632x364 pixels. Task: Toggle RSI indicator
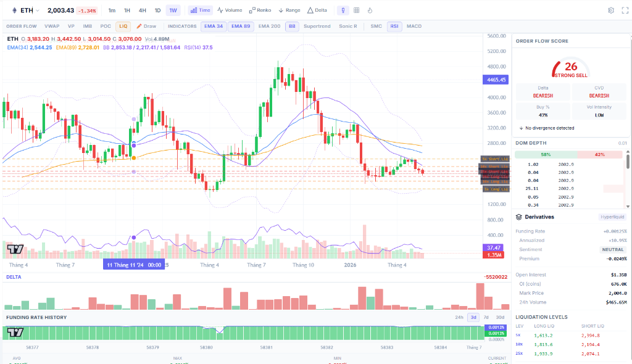point(394,26)
